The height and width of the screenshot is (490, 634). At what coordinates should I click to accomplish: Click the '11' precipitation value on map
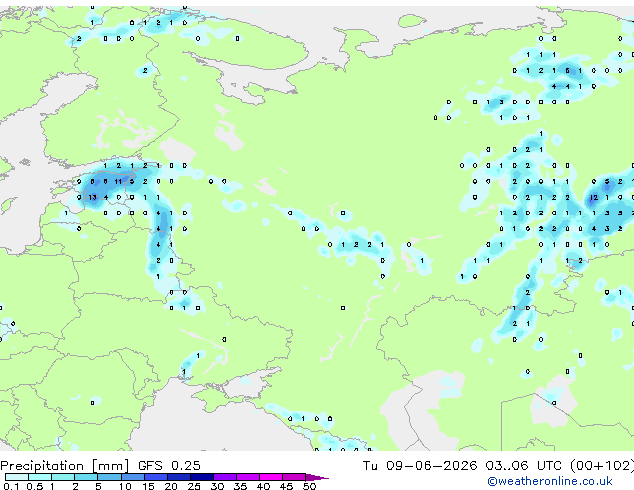tap(118, 182)
